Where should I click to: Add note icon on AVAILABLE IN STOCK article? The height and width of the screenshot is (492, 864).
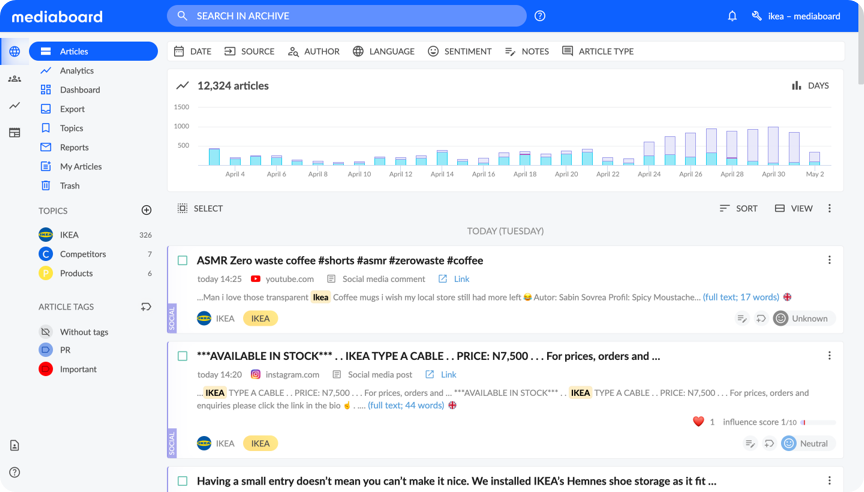click(x=750, y=444)
